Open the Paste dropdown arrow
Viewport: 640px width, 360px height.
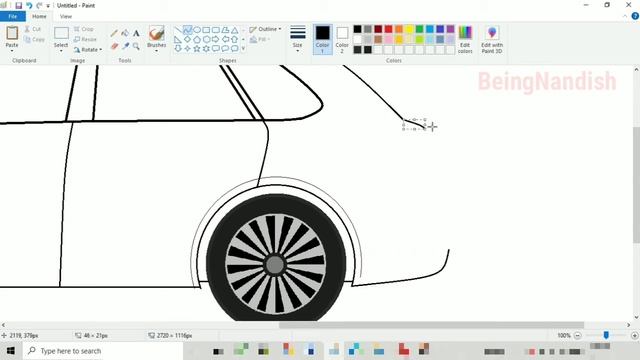point(12,51)
